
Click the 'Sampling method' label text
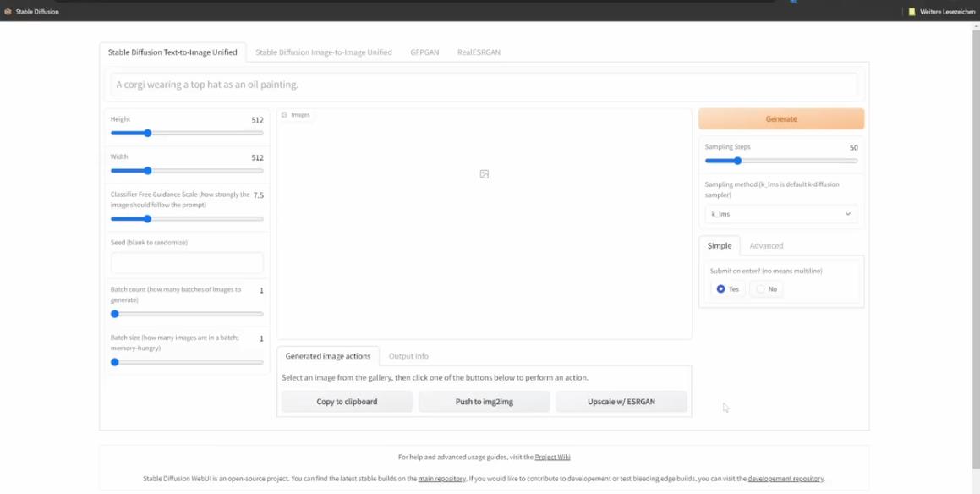[772, 189]
